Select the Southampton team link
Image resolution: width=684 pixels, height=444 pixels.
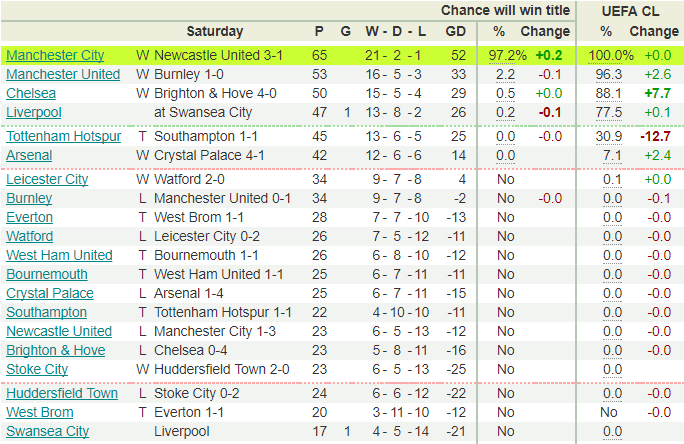46,313
